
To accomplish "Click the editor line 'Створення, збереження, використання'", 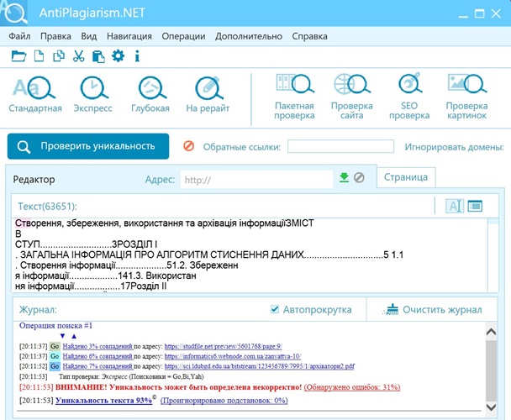I will [x=165, y=223].
